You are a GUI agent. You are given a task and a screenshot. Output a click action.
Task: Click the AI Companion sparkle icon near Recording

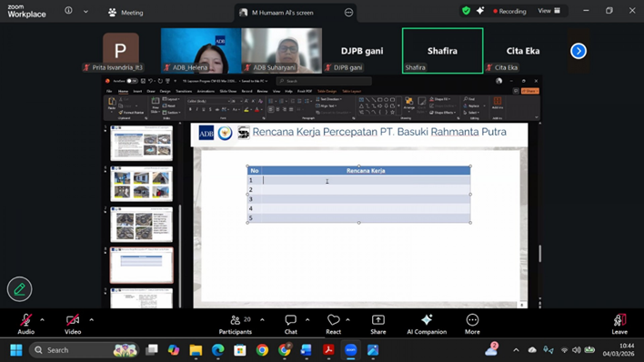click(480, 11)
